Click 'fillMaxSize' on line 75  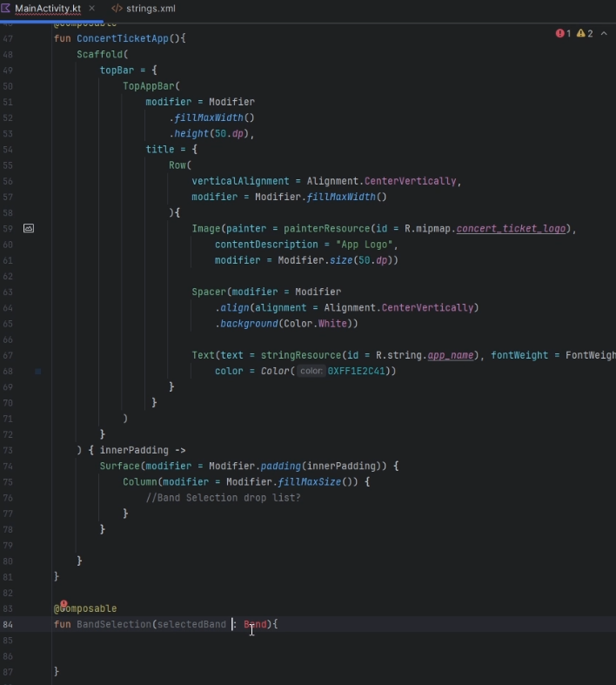(310, 482)
